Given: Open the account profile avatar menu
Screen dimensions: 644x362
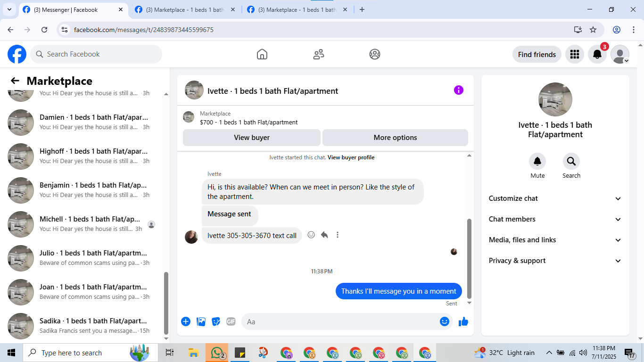Looking at the screenshot, I should tap(620, 54).
